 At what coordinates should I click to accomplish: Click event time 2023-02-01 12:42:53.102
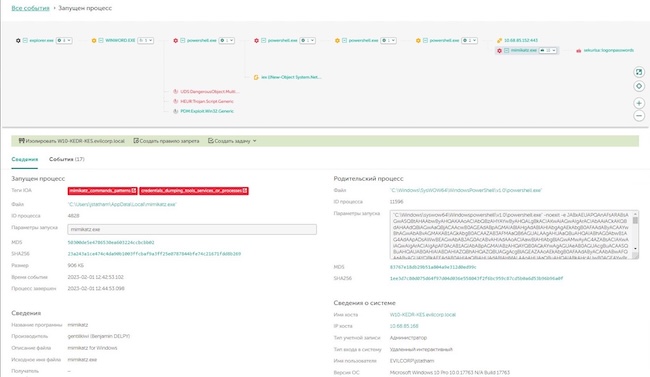(96, 277)
